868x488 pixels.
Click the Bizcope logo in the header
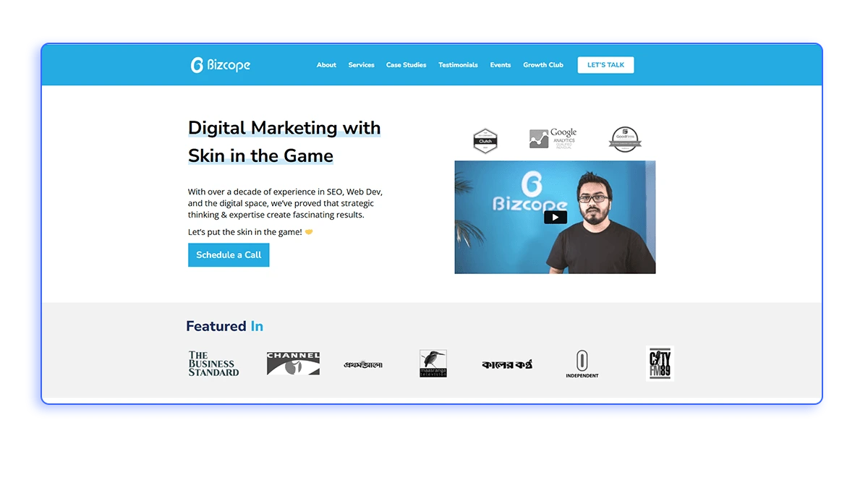[x=221, y=65]
